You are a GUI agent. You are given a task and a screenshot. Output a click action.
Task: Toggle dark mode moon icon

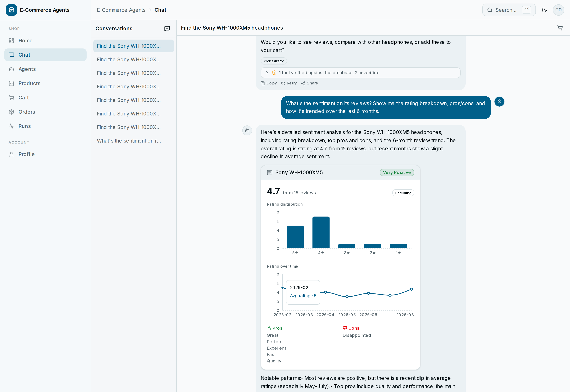click(544, 10)
